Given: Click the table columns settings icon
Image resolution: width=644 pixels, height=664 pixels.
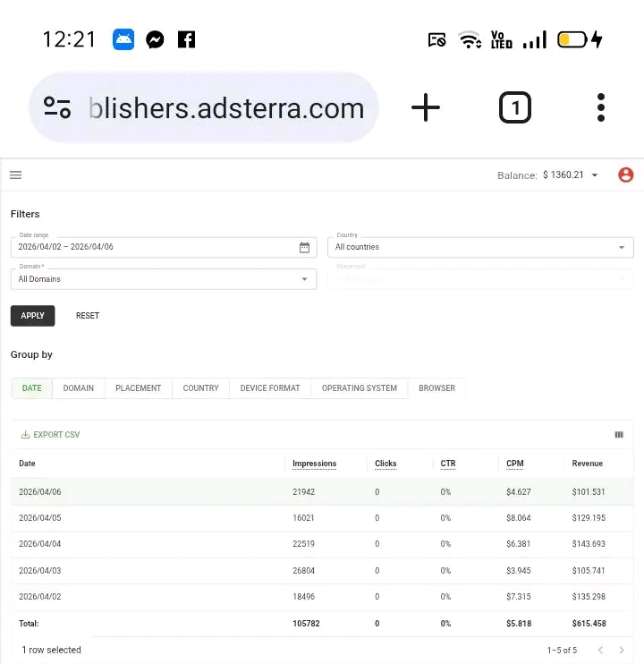Looking at the screenshot, I should coord(619,435).
